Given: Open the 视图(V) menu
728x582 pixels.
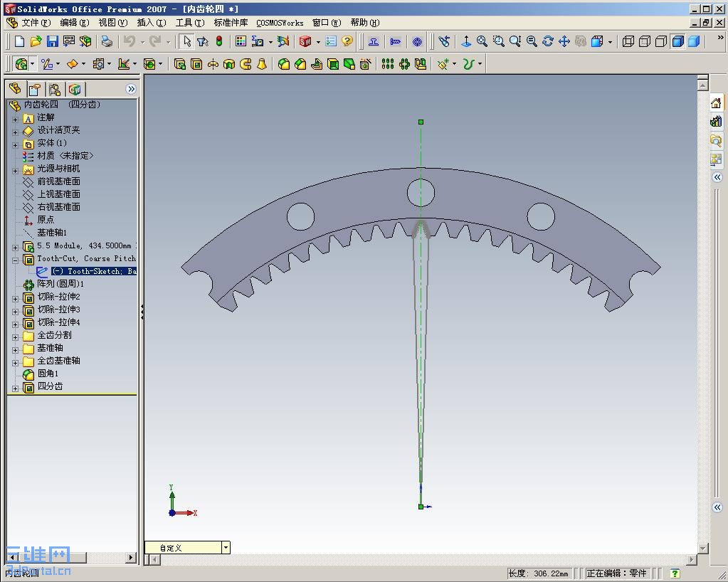Looking at the screenshot, I should (113, 23).
